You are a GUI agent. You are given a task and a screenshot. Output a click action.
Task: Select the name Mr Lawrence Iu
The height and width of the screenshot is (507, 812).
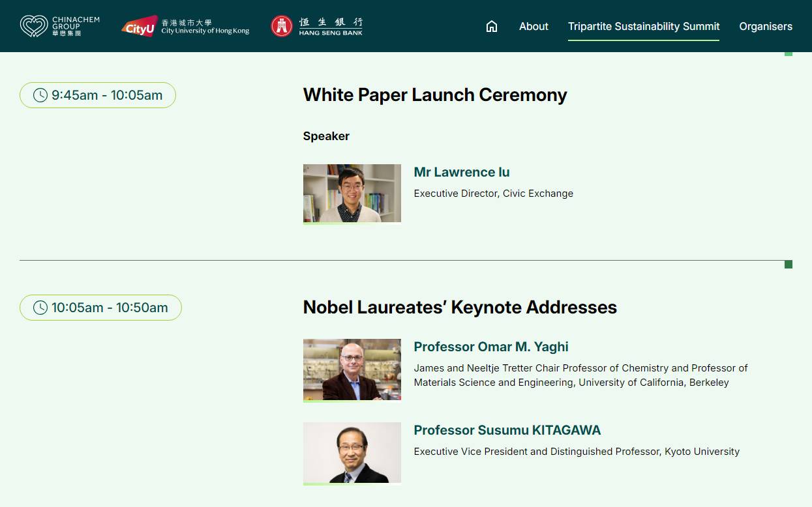(462, 172)
